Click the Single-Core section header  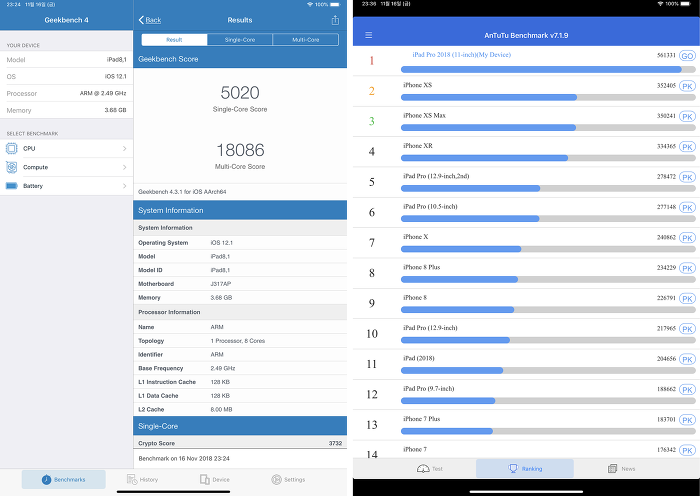coord(240,426)
